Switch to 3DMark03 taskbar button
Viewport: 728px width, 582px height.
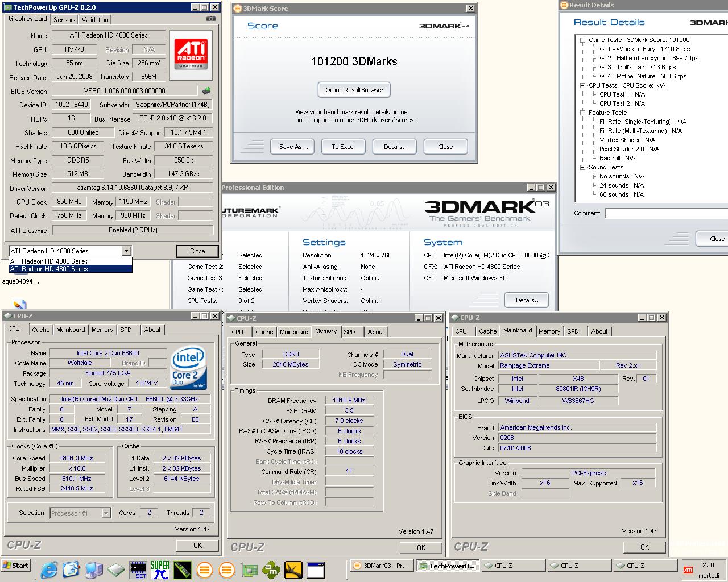381,566
